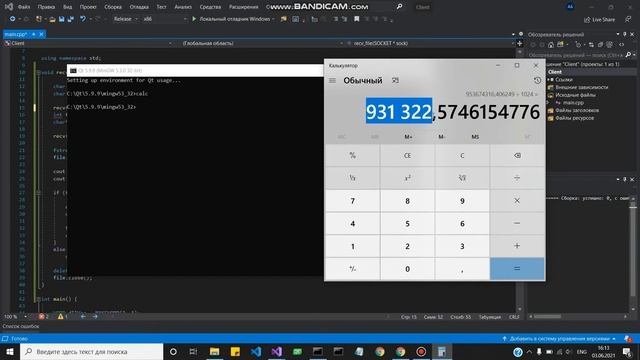Click the minus operator key

[517, 224]
